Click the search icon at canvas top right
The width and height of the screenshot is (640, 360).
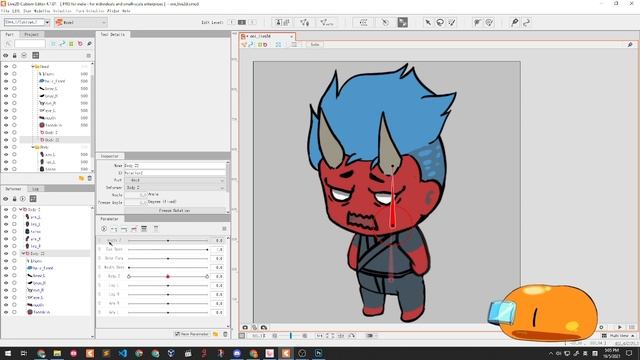coord(630,44)
